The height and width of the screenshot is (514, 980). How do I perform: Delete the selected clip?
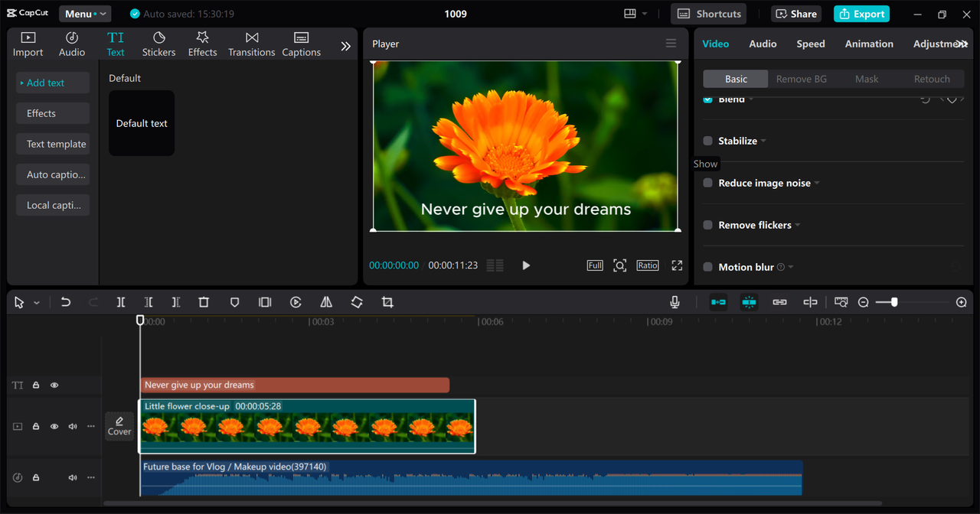(204, 302)
